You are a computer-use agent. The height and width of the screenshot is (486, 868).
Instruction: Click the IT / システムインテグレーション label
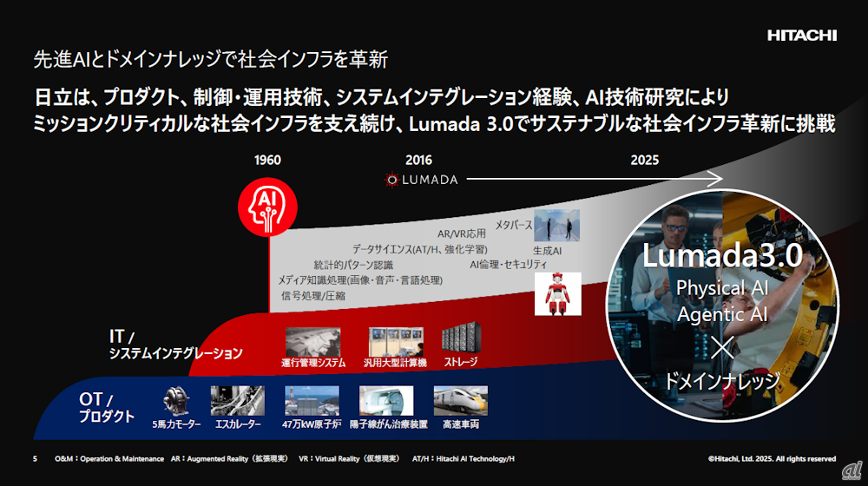175,345
